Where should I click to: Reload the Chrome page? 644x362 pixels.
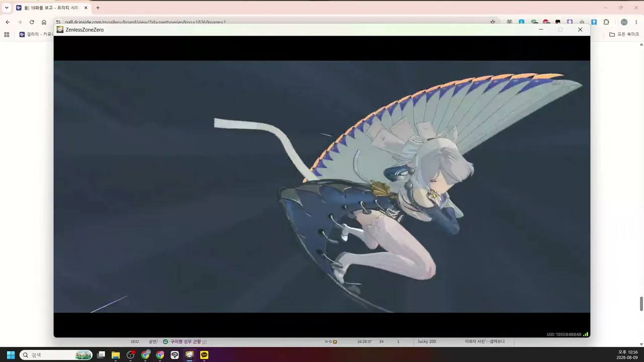pos(32,22)
